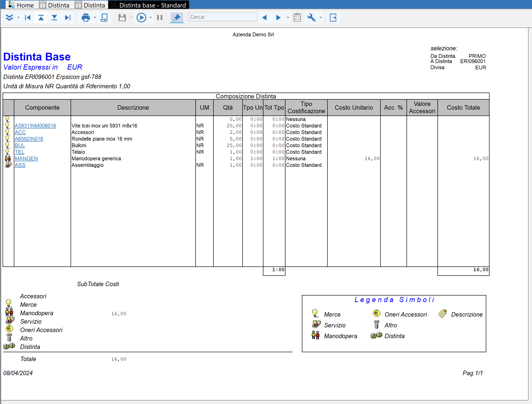Viewport: 532px width, 404px height.
Task: Click Servizio icon in subtotal list
Action: (10, 321)
